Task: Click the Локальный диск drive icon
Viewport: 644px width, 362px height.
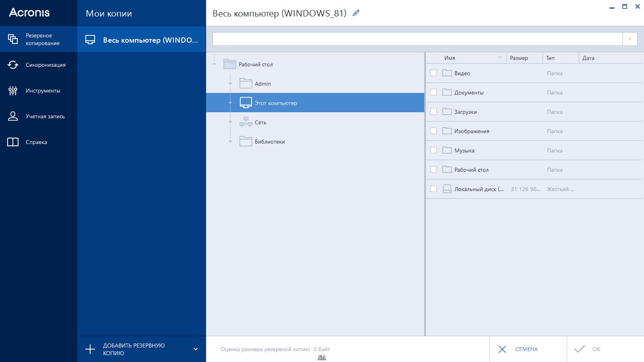Action: click(x=447, y=189)
